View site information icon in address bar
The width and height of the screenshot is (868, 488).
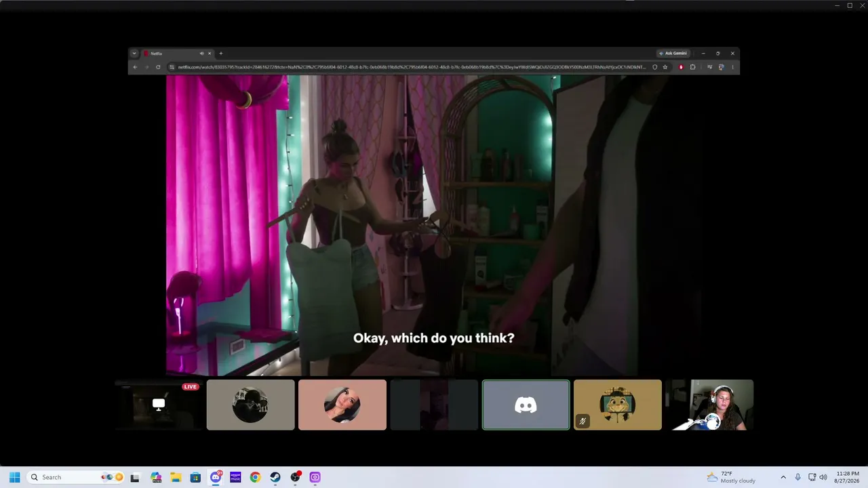click(x=172, y=67)
